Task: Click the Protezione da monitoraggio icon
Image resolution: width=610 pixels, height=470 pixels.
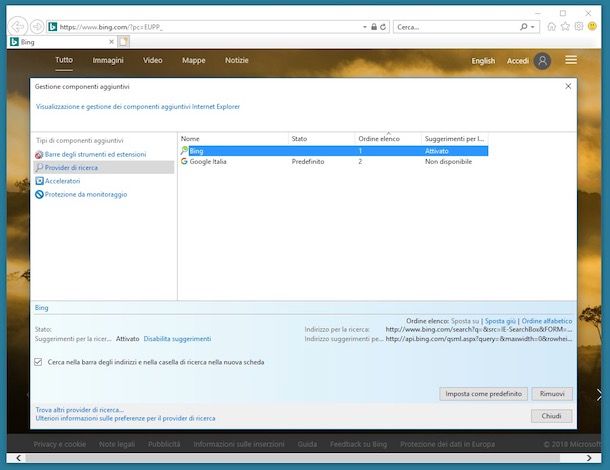Action: [x=39, y=194]
